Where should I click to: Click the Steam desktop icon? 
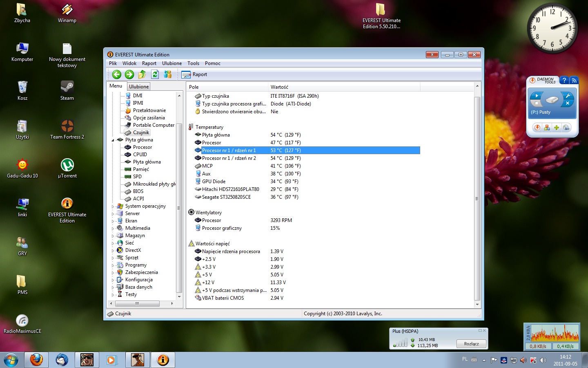(x=67, y=90)
